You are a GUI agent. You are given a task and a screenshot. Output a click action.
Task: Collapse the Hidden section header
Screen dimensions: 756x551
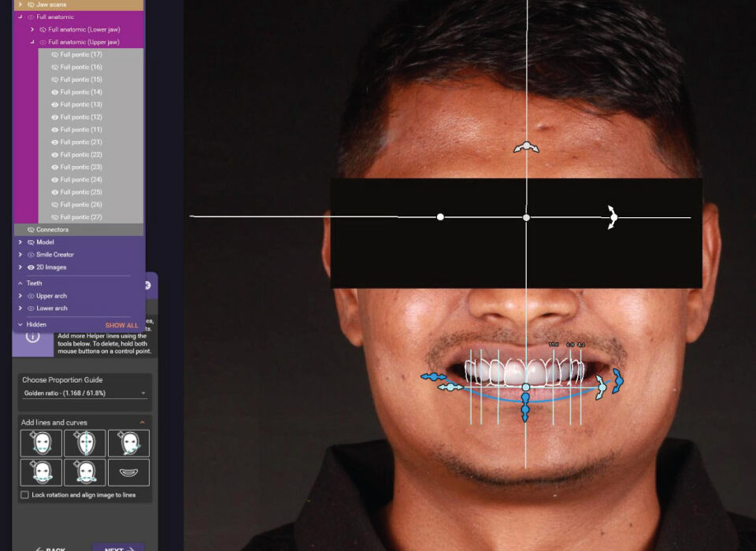[20, 324]
